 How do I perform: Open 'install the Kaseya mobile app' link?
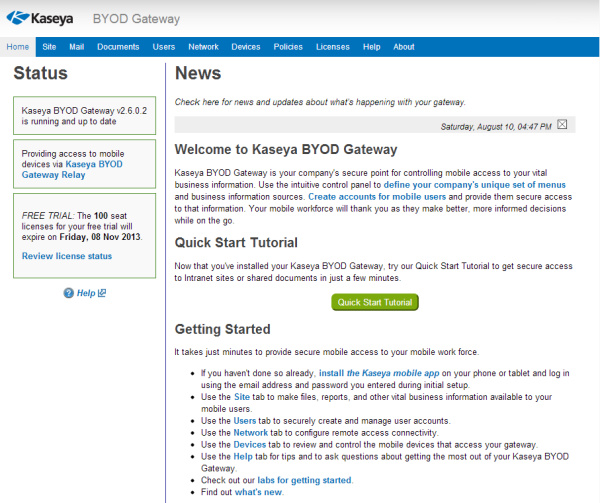click(379, 373)
